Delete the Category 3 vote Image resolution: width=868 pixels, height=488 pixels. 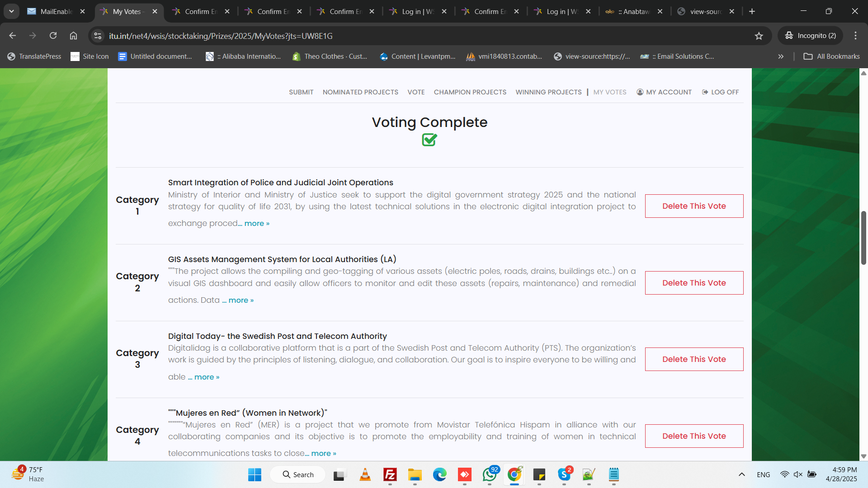pos(694,359)
